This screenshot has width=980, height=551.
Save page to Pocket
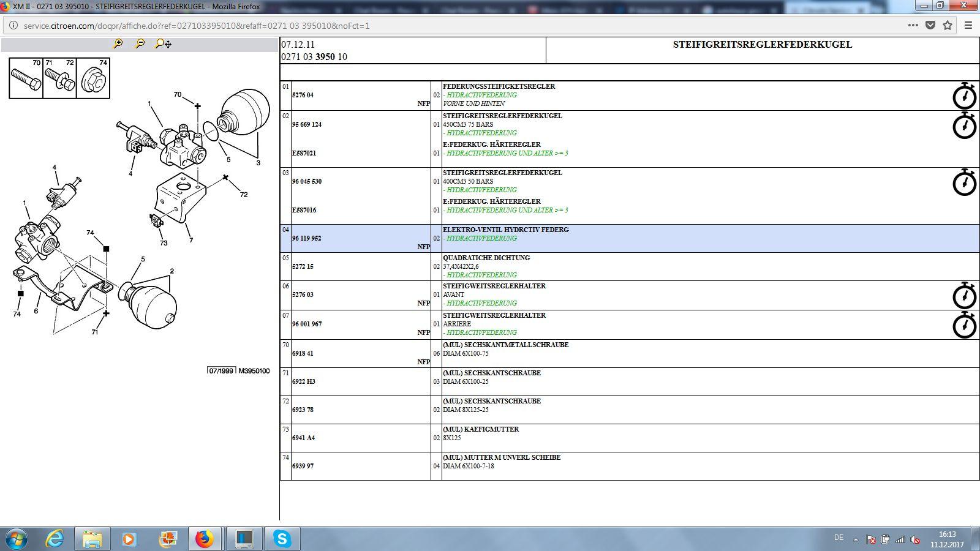pyautogui.click(x=930, y=25)
